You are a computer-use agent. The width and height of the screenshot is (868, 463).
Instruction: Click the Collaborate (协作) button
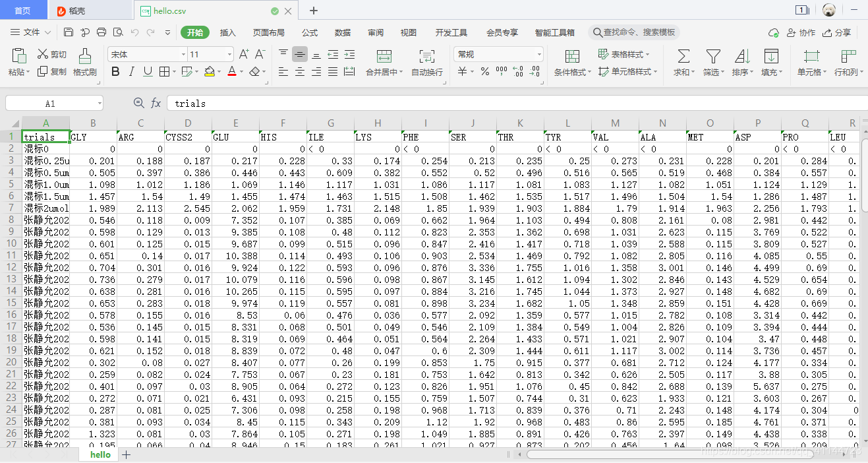click(801, 32)
